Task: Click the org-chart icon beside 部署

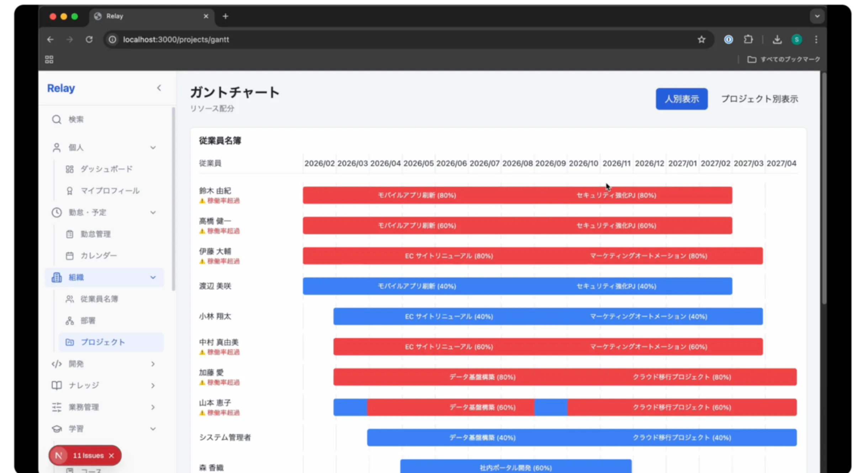Action: (70, 321)
